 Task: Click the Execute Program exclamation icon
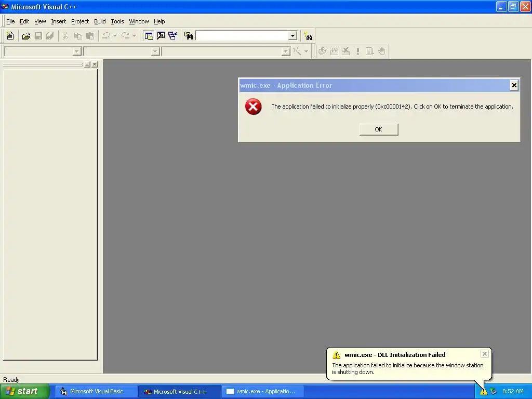(x=357, y=51)
